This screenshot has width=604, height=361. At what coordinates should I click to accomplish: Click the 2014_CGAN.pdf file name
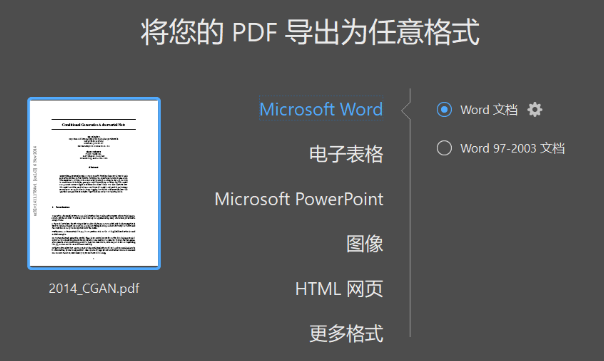point(94,288)
